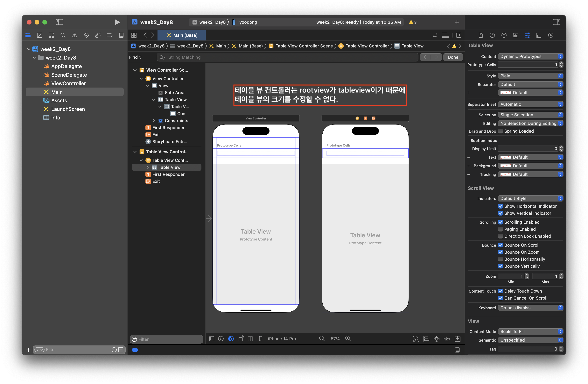Click iPhone 14 Pro device selector
The image size is (588, 384).
click(281, 338)
